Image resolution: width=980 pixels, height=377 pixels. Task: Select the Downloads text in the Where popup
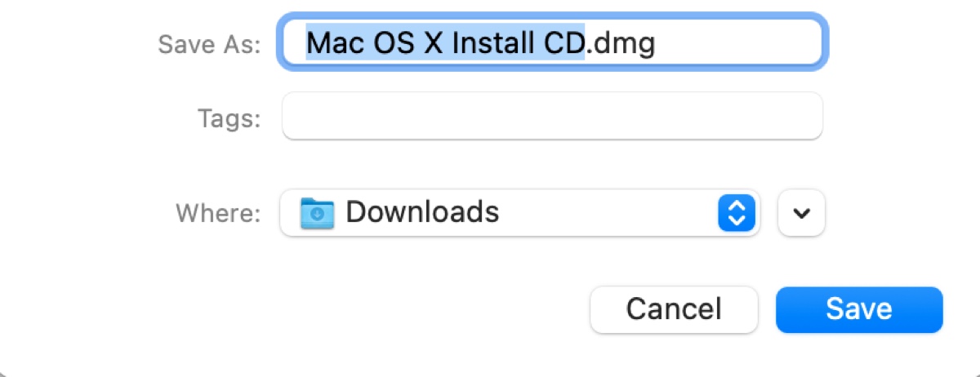pyautogui.click(x=422, y=212)
